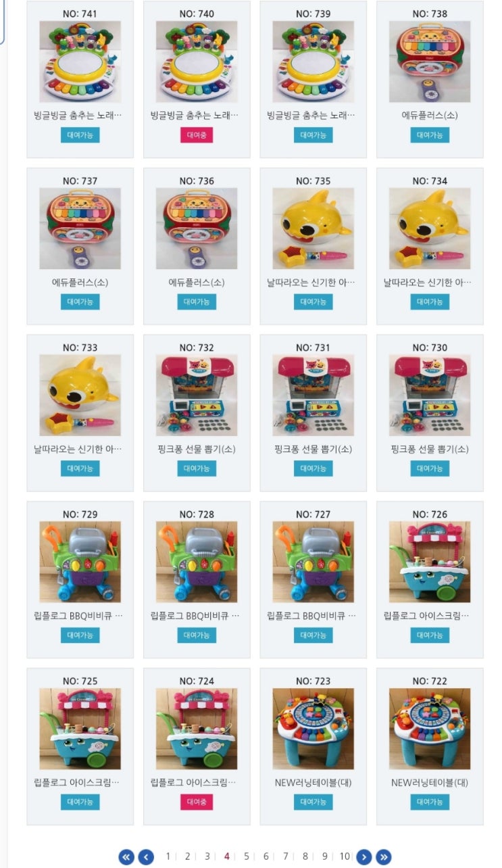Click 대여중 button under NO: 740

[x=197, y=135]
